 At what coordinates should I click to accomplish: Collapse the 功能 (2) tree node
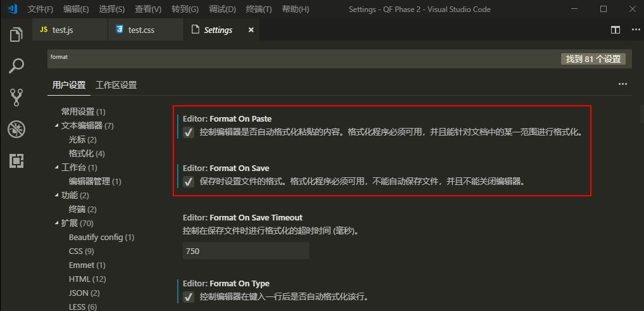[57, 195]
